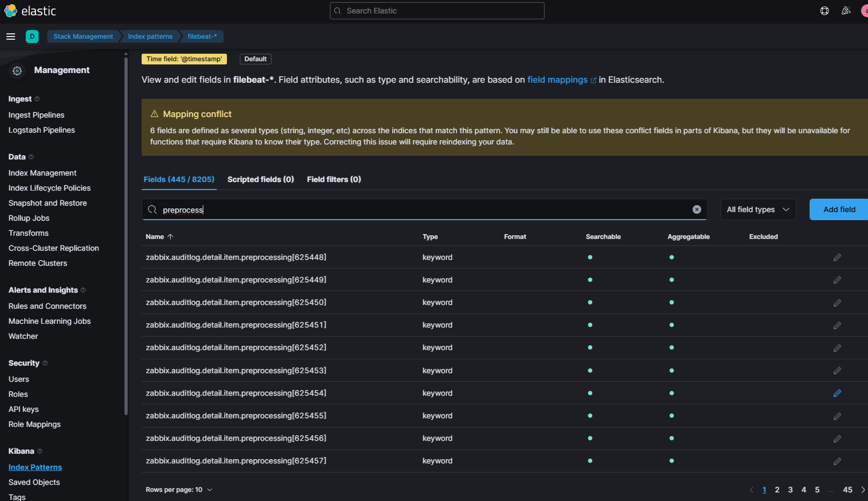Edit field preprocessing[625454] pencil icon
The width and height of the screenshot is (868, 501).
coord(837,393)
